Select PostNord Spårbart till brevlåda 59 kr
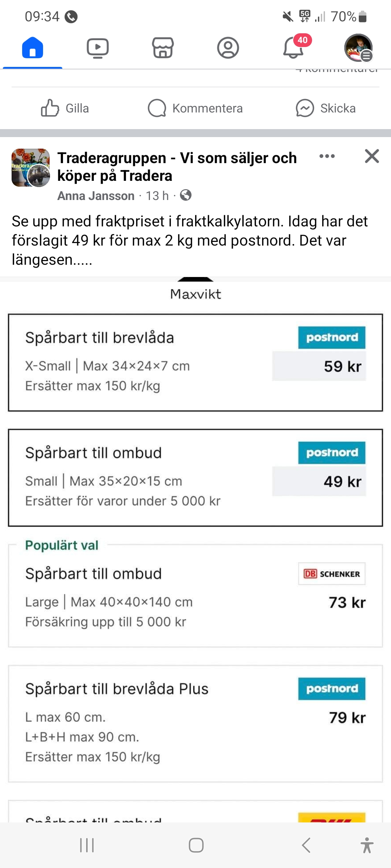Image resolution: width=391 pixels, height=868 pixels. tap(195, 362)
